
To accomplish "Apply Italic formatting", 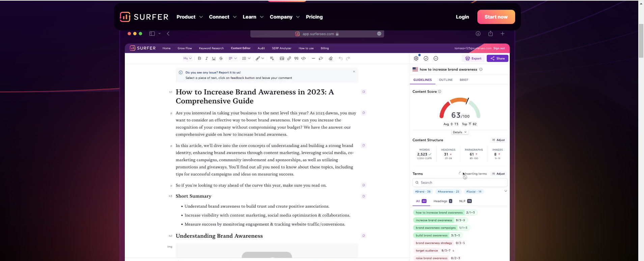I will point(206,58).
